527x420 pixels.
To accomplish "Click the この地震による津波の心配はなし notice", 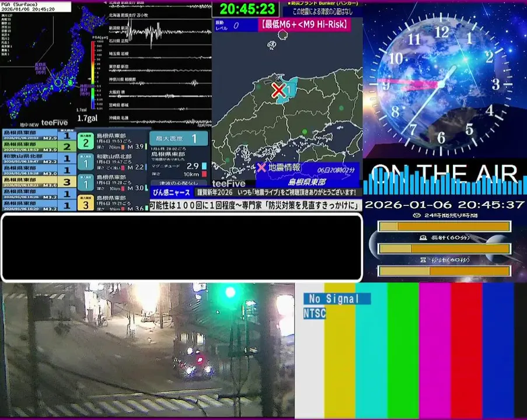I will [322, 12].
